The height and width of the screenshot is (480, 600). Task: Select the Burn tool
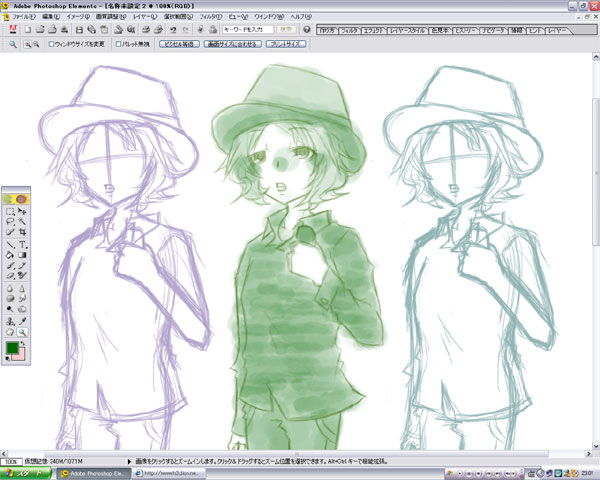pos(22,309)
